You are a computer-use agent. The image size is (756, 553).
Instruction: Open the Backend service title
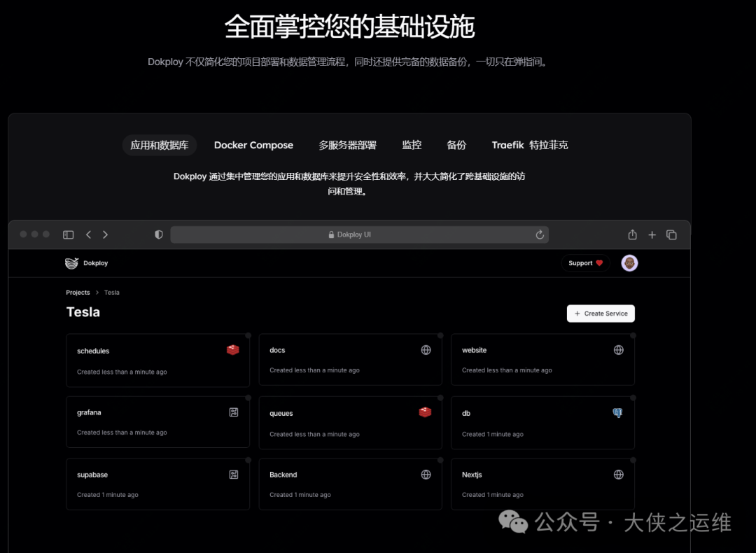(x=283, y=475)
